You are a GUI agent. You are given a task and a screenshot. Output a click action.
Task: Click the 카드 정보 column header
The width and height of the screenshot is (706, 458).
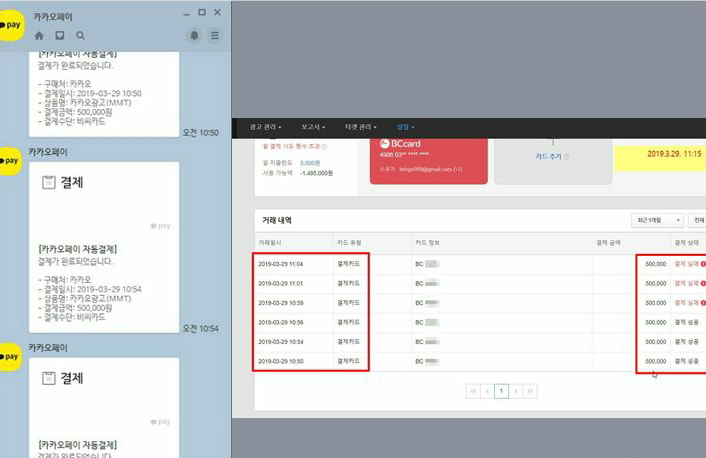click(427, 243)
